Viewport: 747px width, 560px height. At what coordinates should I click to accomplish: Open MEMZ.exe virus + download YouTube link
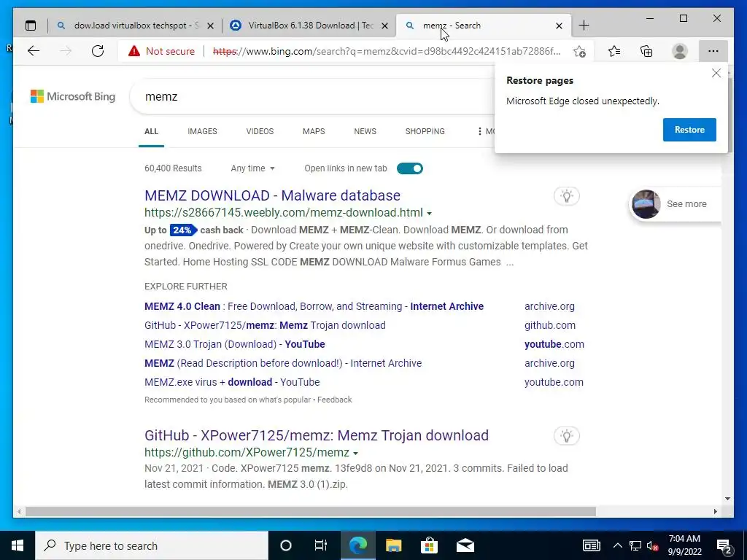tap(232, 382)
